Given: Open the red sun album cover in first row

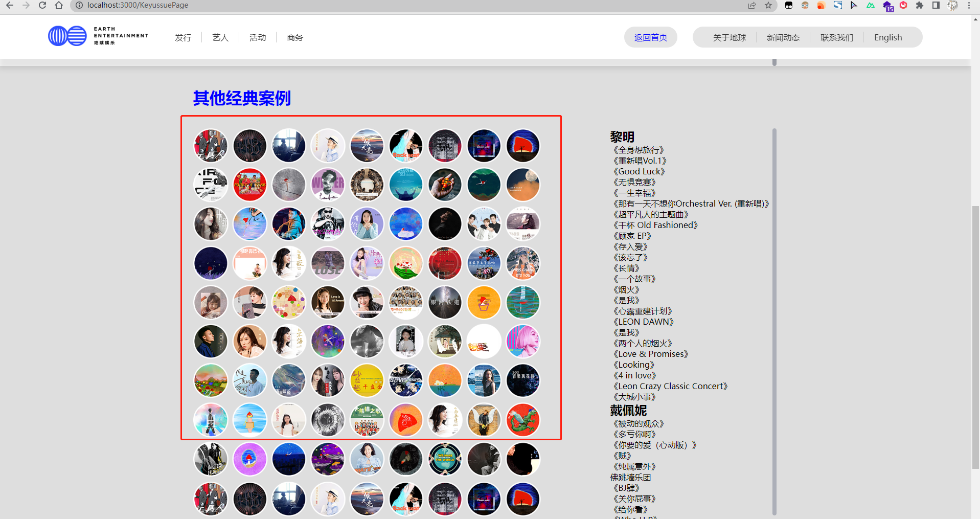Looking at the screenshot, I should tap(523, 146).
